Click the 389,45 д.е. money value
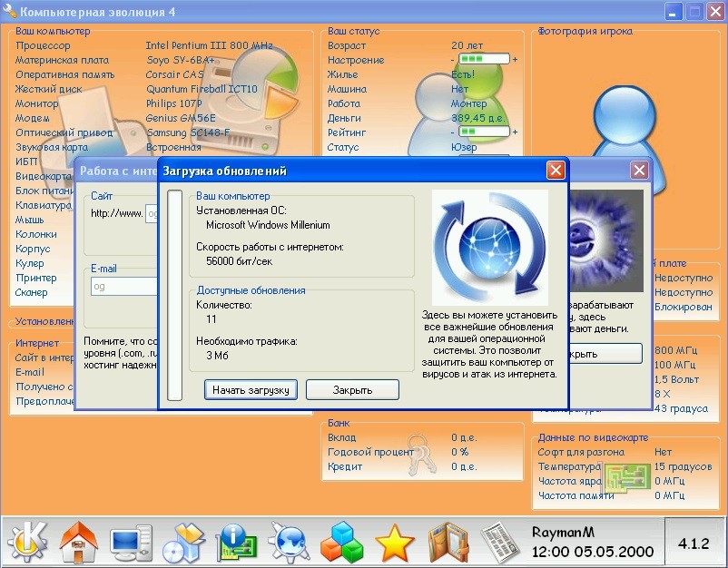 click(478, 118)
